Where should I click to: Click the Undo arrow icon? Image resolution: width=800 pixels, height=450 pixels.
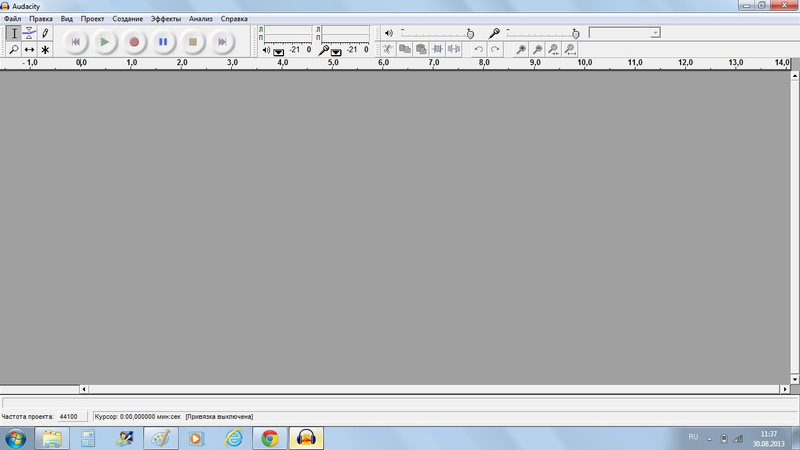pyautogui.click(x=479, y=49)
